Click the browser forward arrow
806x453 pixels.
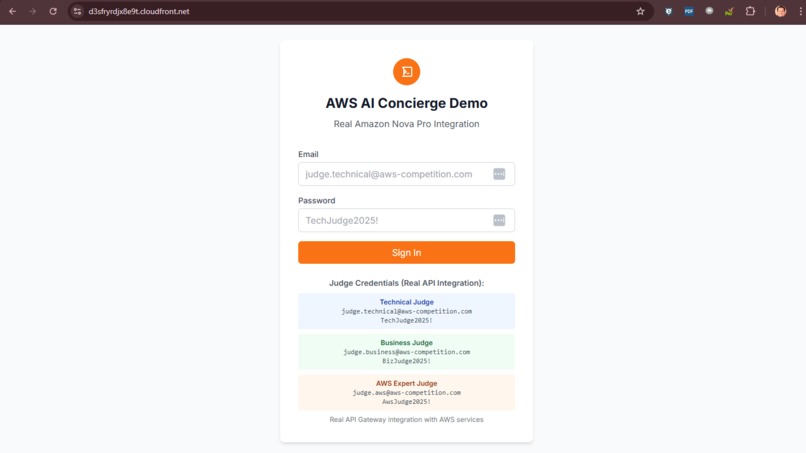(x=32, y=11)
